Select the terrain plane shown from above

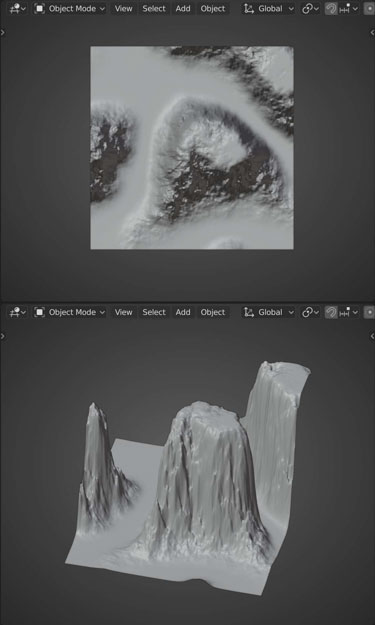192,148
